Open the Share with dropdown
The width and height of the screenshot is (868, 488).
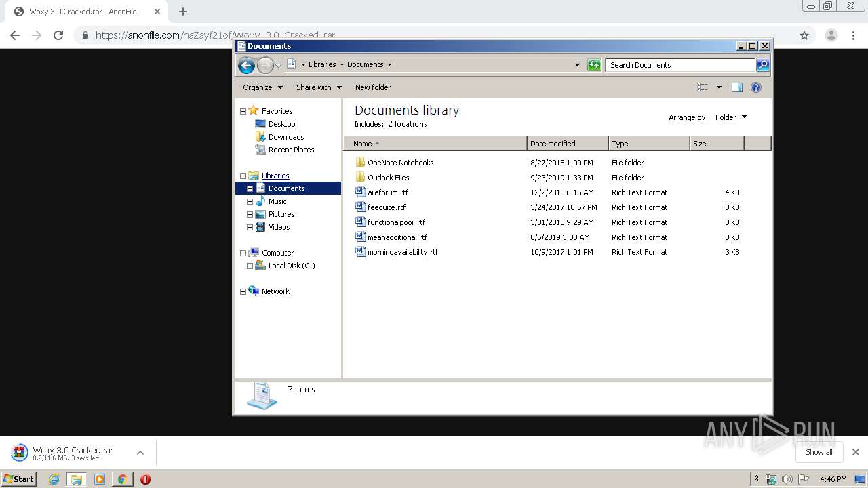tap(319, 87)
